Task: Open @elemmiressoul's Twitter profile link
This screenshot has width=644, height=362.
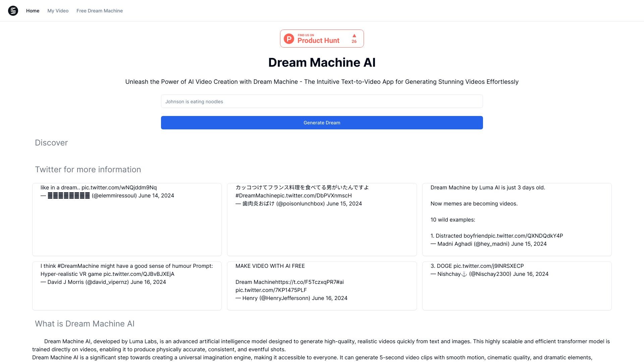Action: pos(114,195)
